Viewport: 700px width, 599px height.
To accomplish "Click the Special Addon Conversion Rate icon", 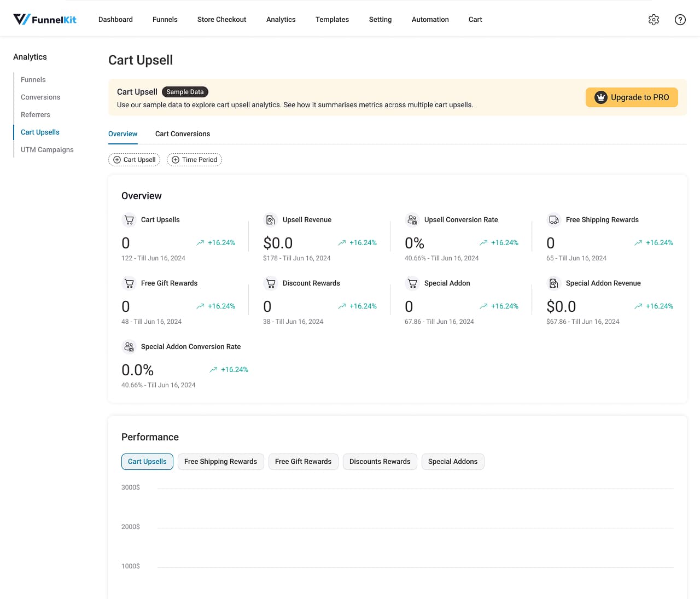I will (x=129, y=347).
